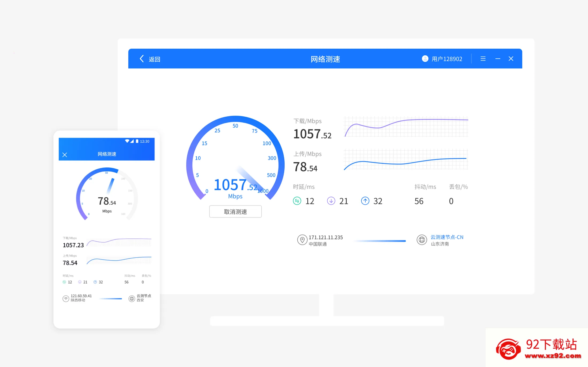Click the user avatar icon for 用户128902
Image resolution: width=588 pixels, height=367 pixels.
[x=425, y=59]
